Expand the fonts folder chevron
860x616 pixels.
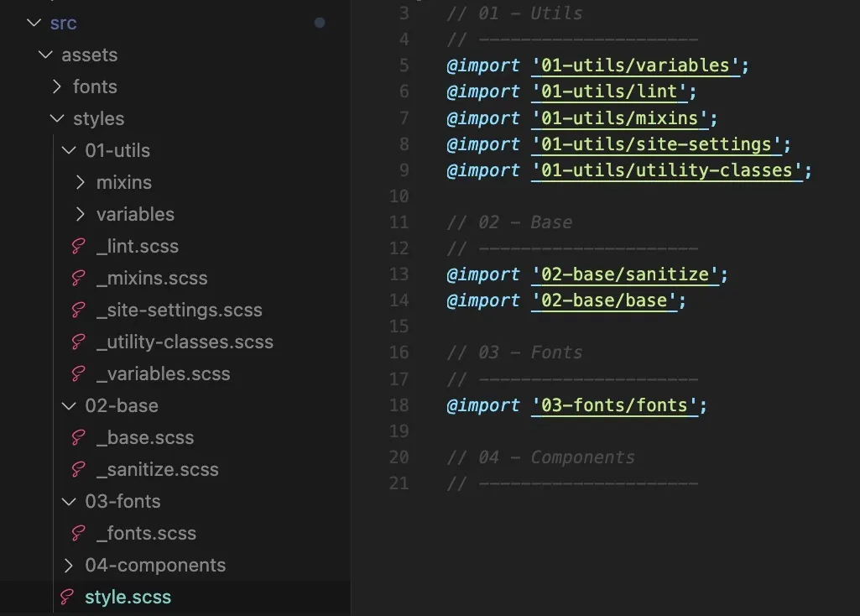click(57, 87)
